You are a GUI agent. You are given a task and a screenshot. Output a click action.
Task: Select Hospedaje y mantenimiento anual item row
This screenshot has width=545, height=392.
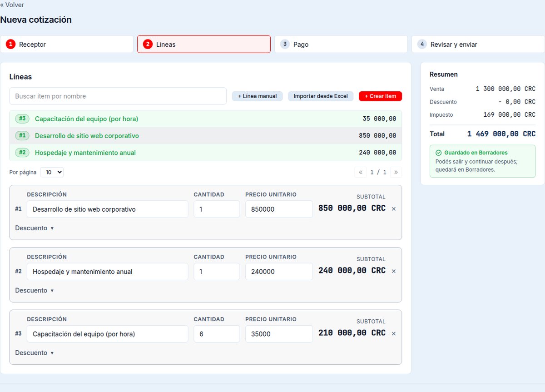[x=206, y=152]
